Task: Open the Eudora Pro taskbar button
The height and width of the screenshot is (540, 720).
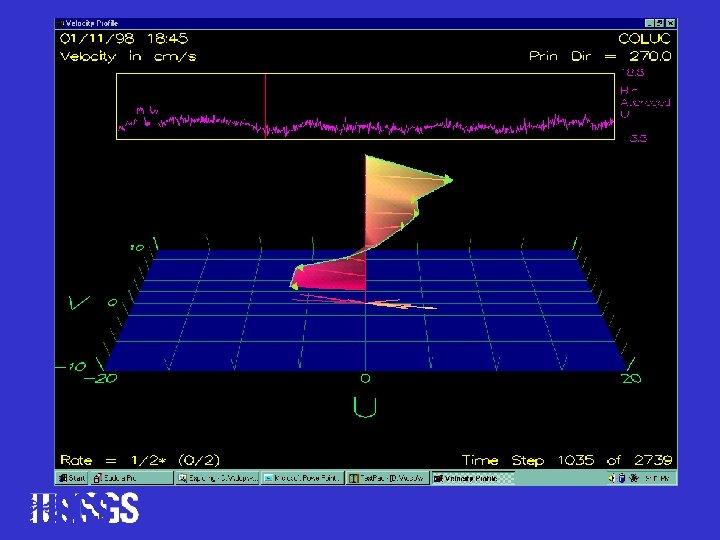Action: coord(131,478)
